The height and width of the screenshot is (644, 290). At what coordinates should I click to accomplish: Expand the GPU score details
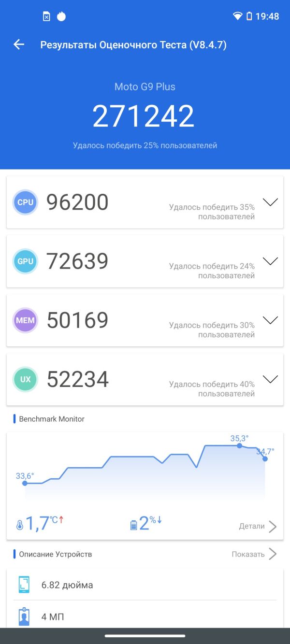coord(270,261)
